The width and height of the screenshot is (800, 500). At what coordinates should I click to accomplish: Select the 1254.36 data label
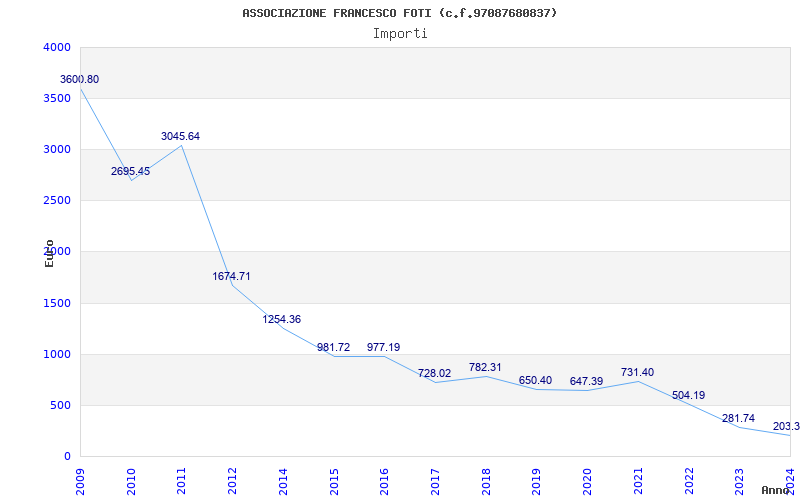pos(282,319)
